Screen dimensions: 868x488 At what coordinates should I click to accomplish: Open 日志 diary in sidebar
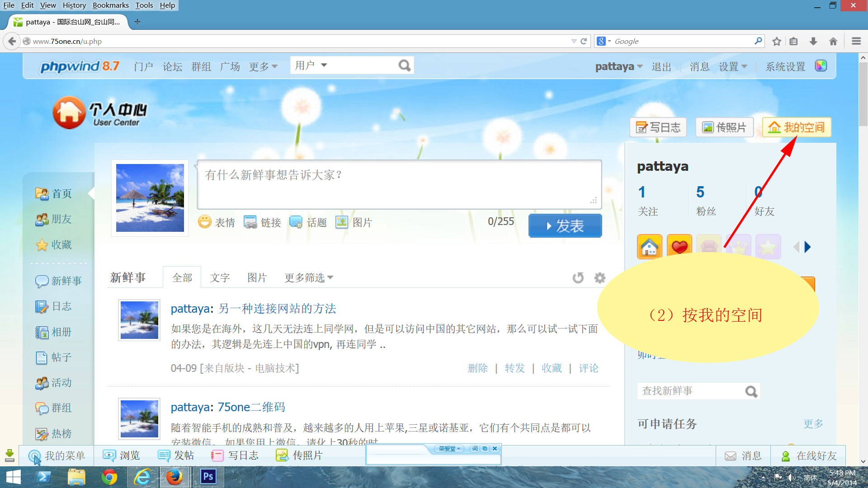click(53, 306)
